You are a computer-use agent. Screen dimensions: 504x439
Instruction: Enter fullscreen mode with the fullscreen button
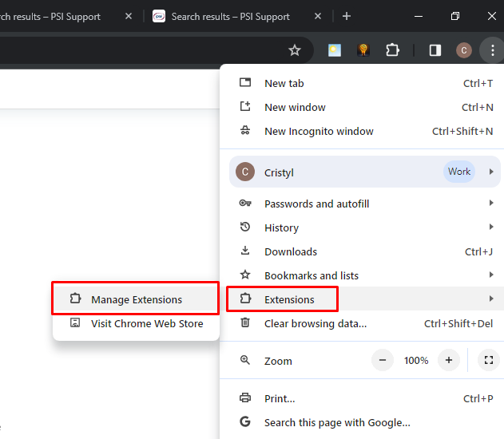(x=489, y=360)
